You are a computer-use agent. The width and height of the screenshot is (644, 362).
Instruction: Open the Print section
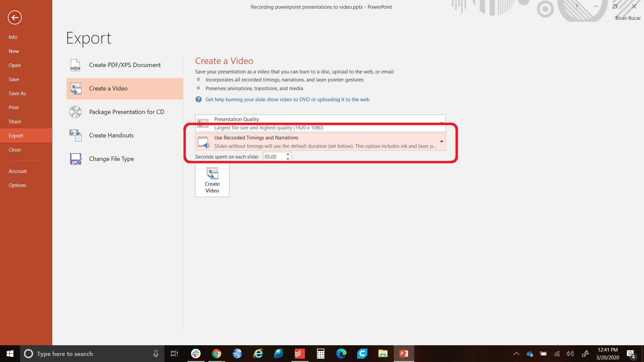tap(14, 107)
